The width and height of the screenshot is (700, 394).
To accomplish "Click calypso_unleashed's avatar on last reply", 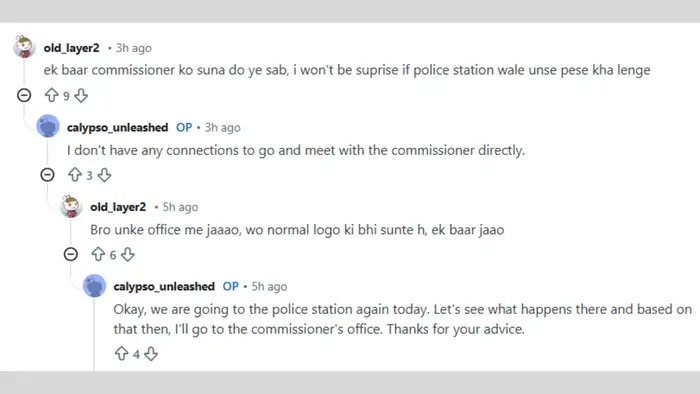I will [x=94, y=286].
